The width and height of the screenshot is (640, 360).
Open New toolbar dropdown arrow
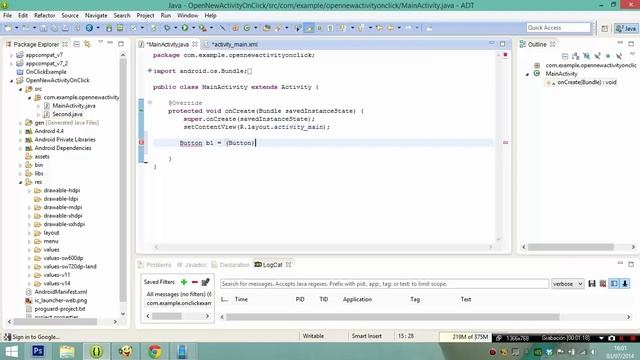tap(16, 28)
